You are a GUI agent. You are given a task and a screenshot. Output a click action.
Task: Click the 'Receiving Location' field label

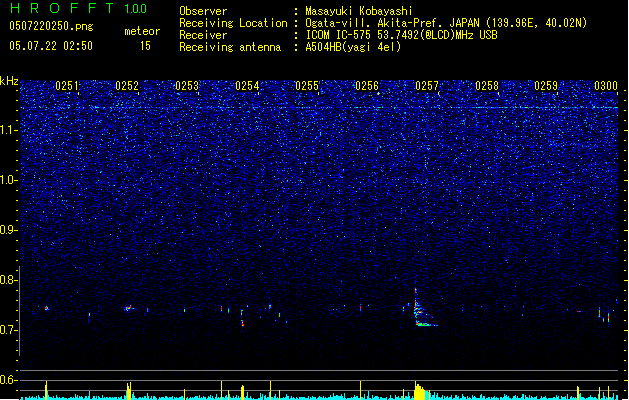click(233, 23)
